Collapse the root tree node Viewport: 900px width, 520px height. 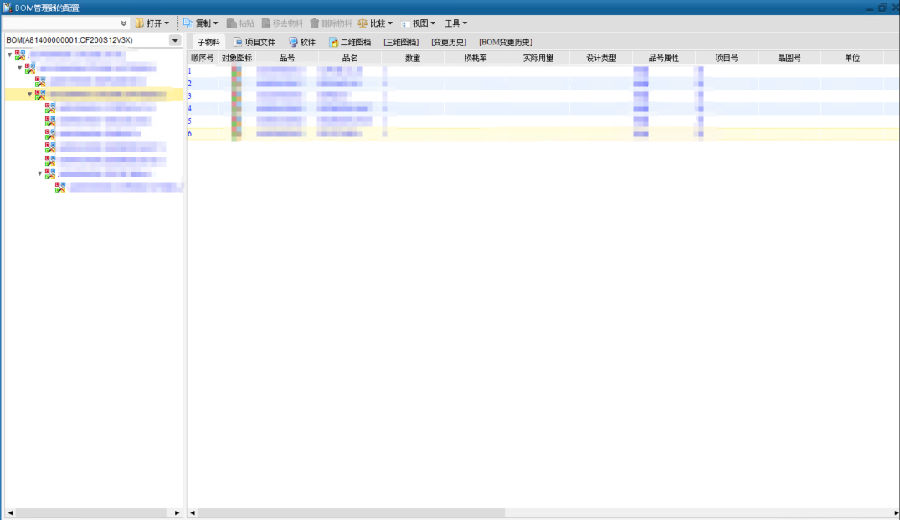10,55
